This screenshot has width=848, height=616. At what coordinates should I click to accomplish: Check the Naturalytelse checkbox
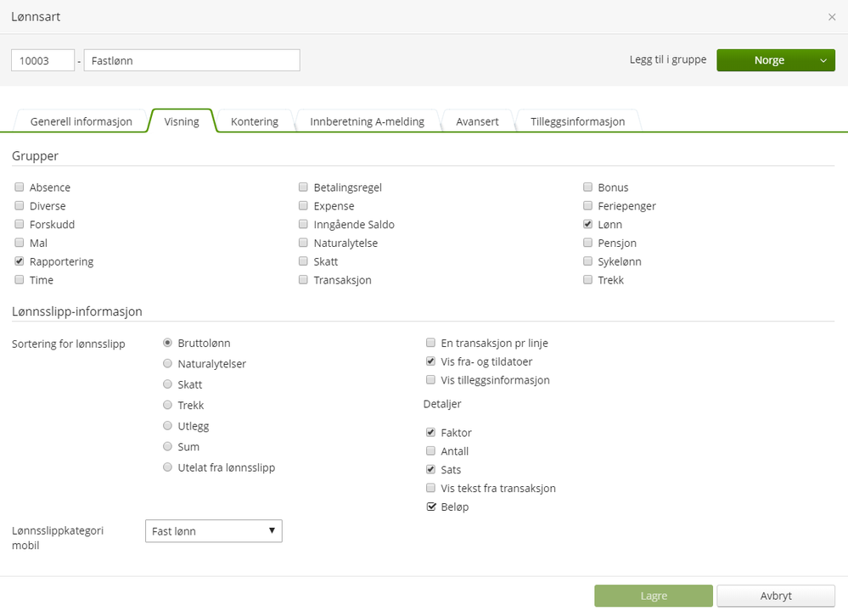pos(303,243)
